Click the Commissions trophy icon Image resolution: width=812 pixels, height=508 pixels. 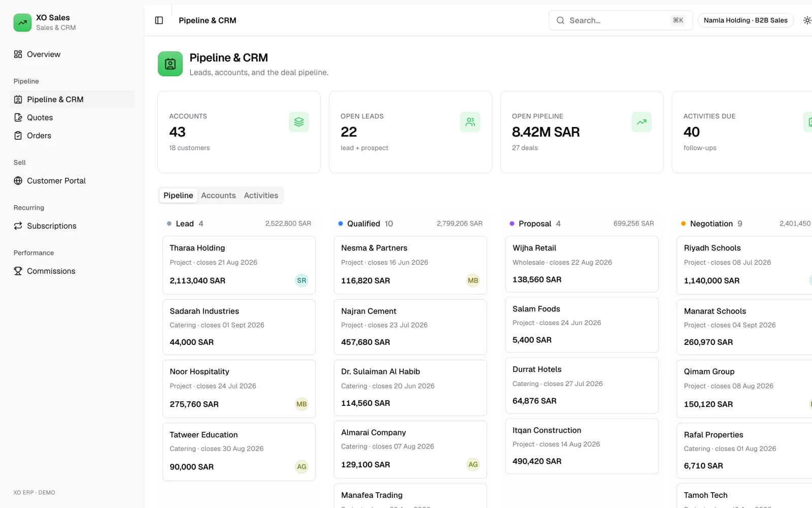coord(18,271)
